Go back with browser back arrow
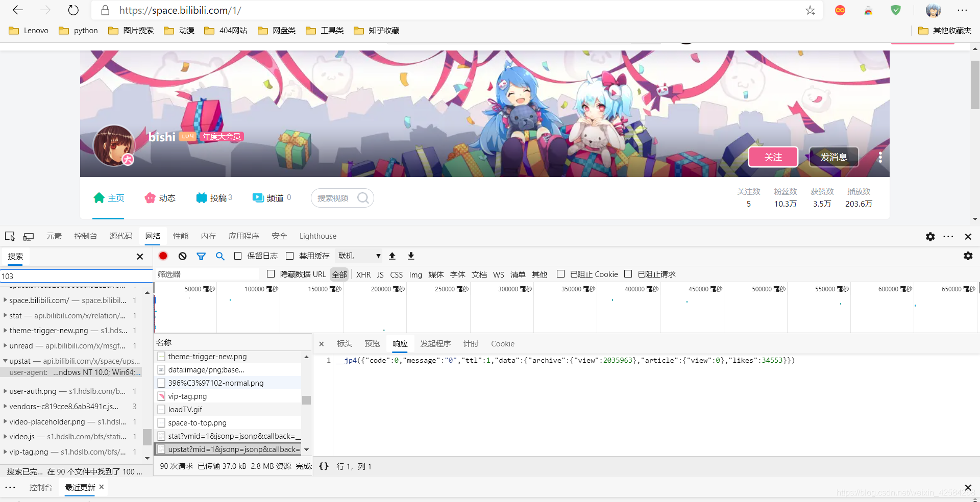Screen dimensions: 980x502 pos(18,10)
